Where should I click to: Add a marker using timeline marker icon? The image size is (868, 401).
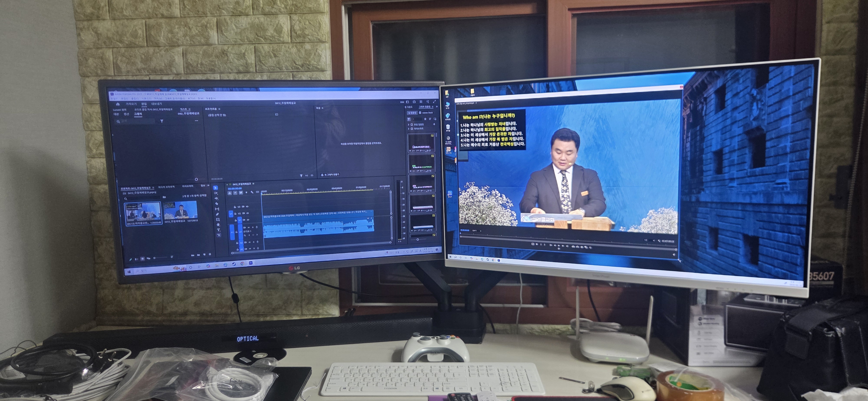246,192
